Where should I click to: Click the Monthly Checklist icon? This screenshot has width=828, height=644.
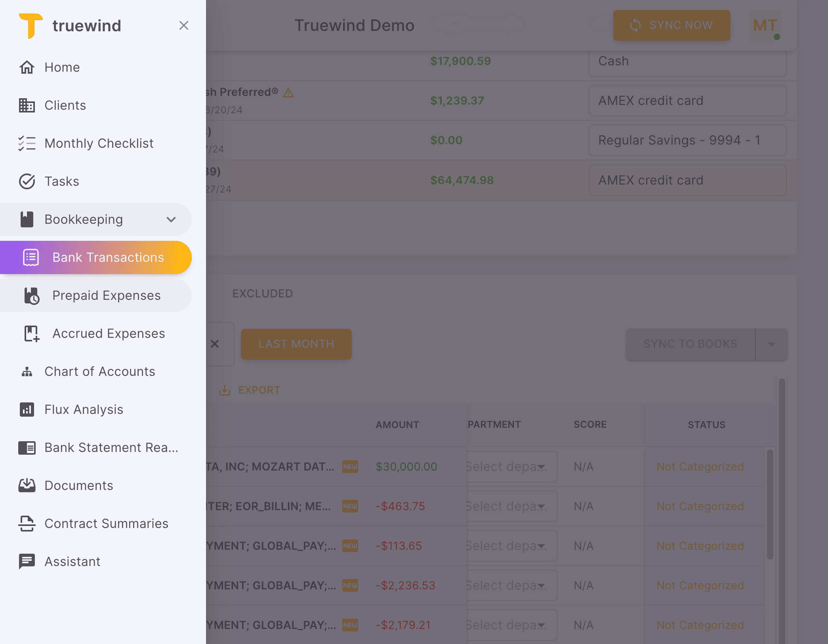click(x=27, y=143)
